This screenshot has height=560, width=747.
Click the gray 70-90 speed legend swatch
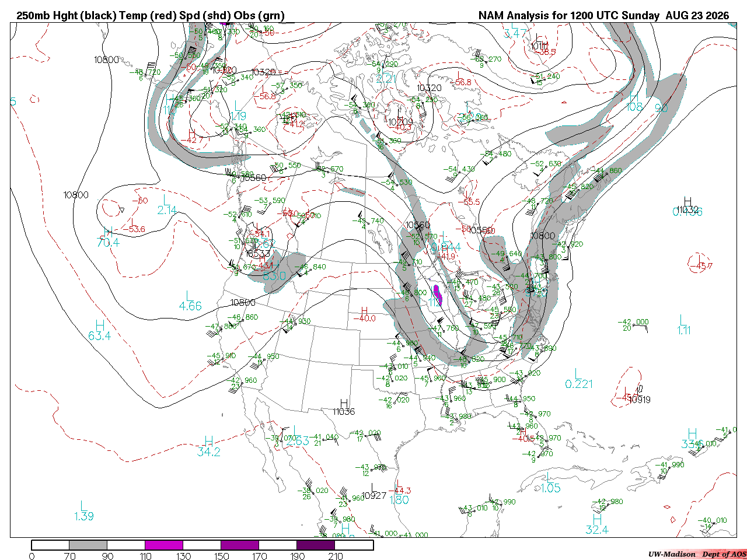tap(88, 545)
